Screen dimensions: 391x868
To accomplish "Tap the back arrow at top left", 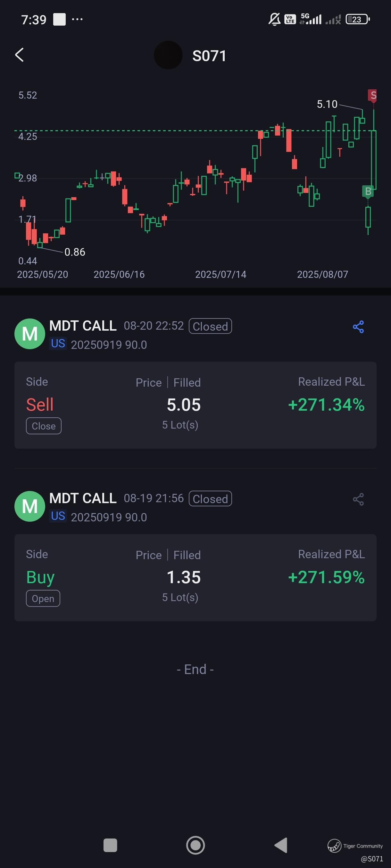I will (x=20, y=55).
